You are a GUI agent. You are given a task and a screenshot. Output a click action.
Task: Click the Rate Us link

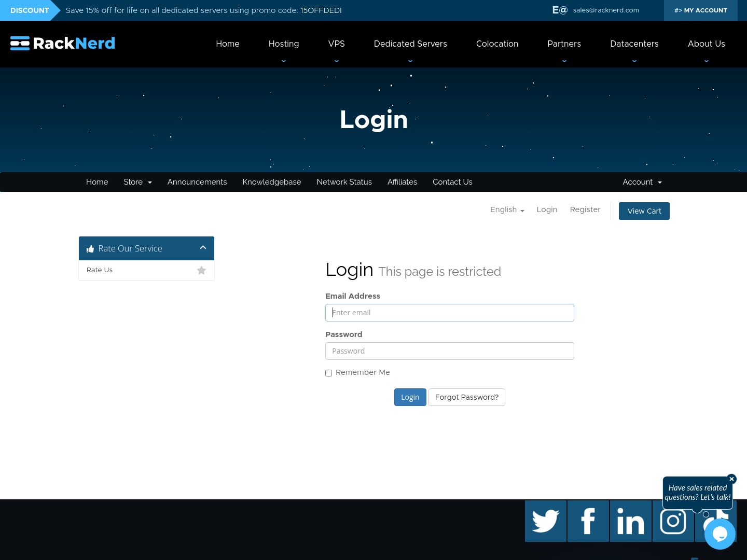tap(100, 270)
